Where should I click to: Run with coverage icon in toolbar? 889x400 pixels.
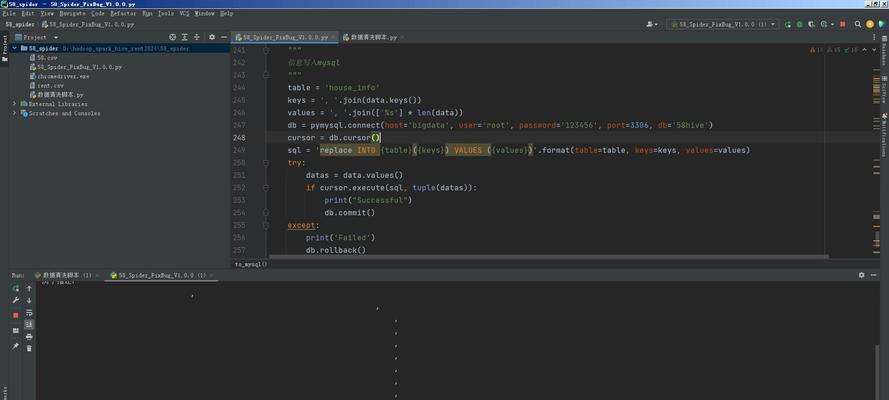point(811,24)
